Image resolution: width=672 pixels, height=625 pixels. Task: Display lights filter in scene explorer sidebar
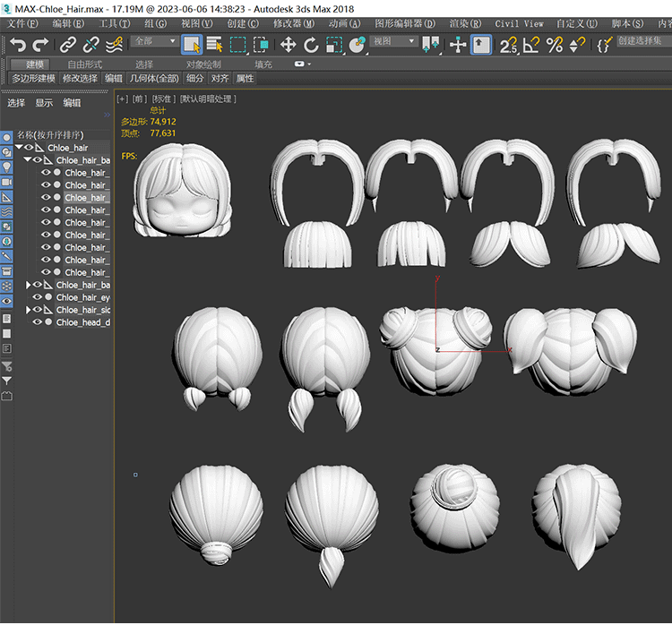pyautogui.click(x=7, y=167)
